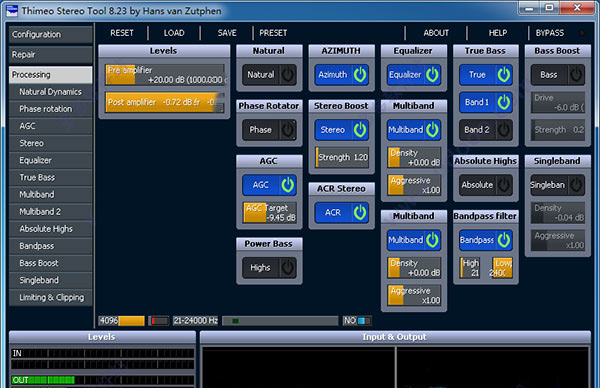Open the Configuration section

tap(50, 34)
